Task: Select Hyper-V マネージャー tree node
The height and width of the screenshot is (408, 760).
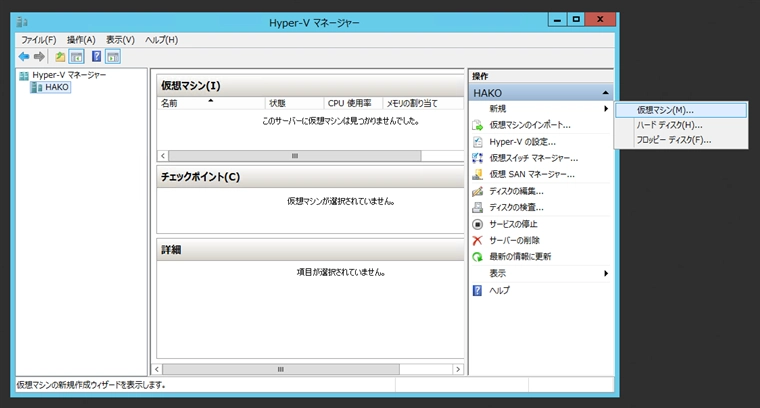Action: [x=69, y=75]
